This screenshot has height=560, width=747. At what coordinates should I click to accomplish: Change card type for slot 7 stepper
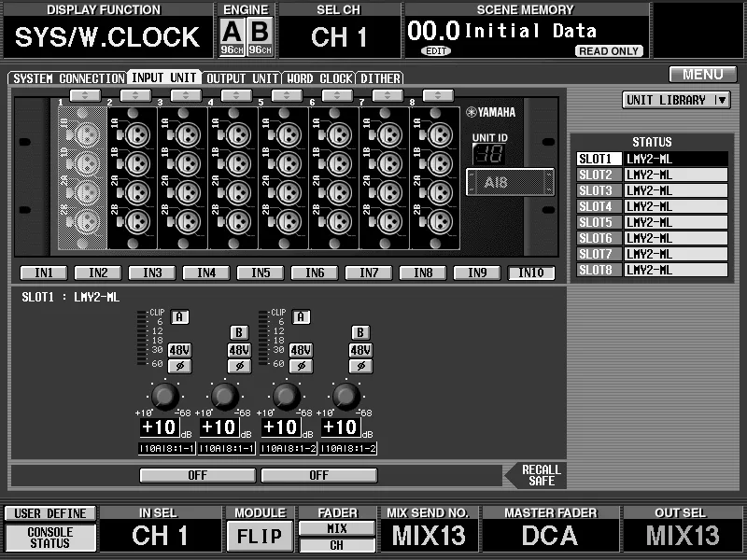click(388, 95)
